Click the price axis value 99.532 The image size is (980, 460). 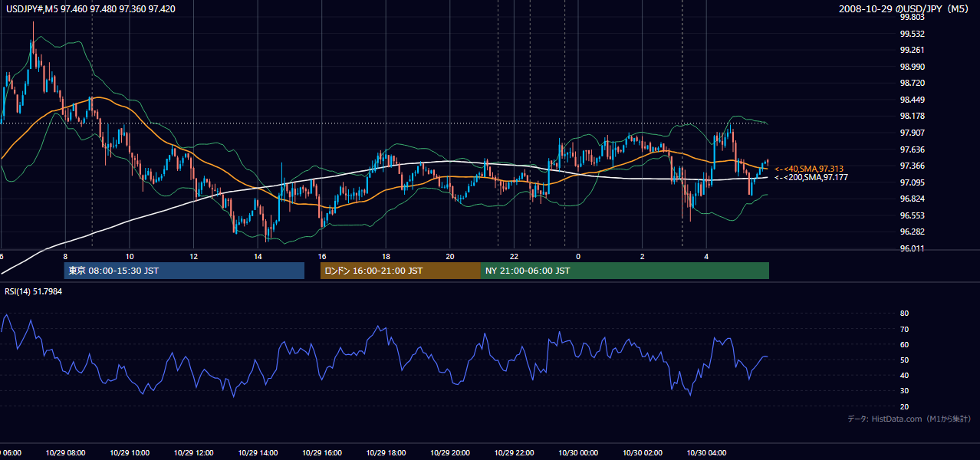tap(912, 34)
